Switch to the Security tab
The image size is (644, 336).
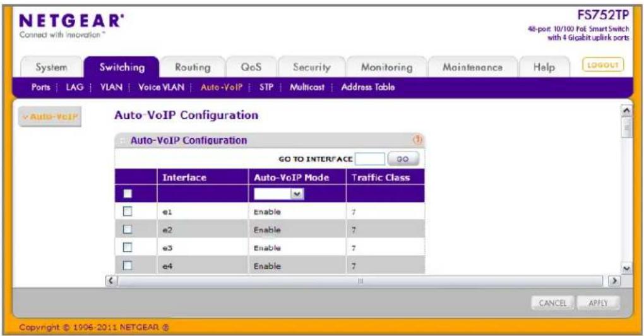(312, 67)
